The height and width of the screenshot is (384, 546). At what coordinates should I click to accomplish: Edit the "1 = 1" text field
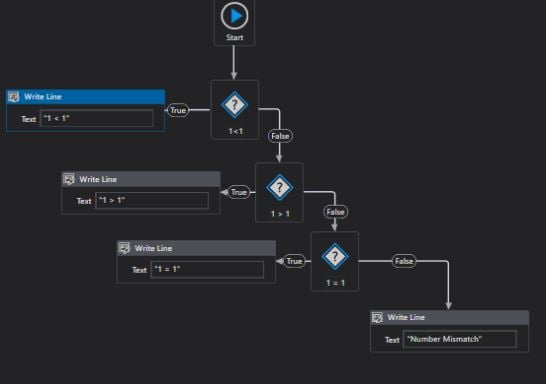[207, 269]
